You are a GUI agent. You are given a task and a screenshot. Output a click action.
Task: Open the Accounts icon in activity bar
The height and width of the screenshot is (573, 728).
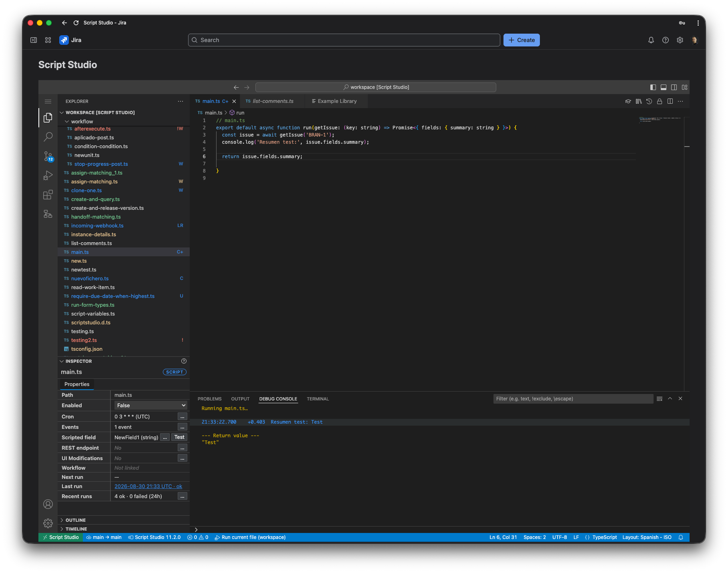point(48,504)
